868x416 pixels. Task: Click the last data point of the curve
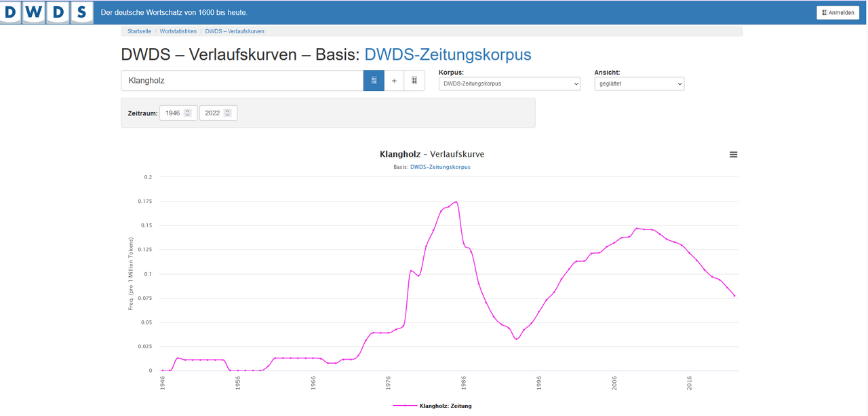click(734, 296)
